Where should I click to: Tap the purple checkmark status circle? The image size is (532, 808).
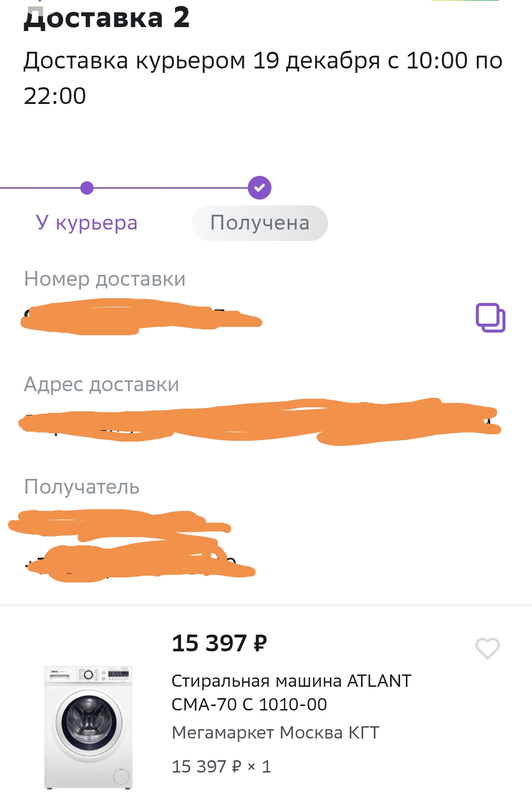pyautogui.click(x=260, y=188)
